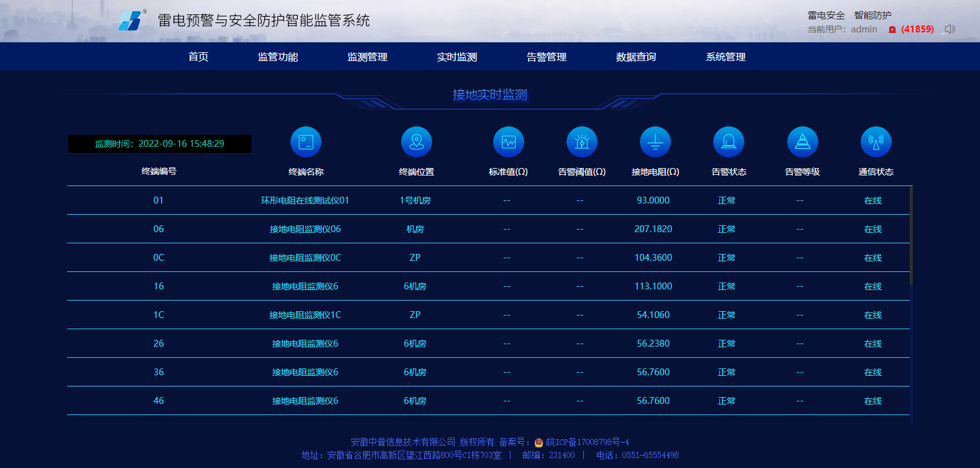Click the terminal location pin icon

click(x=417, y=142)
